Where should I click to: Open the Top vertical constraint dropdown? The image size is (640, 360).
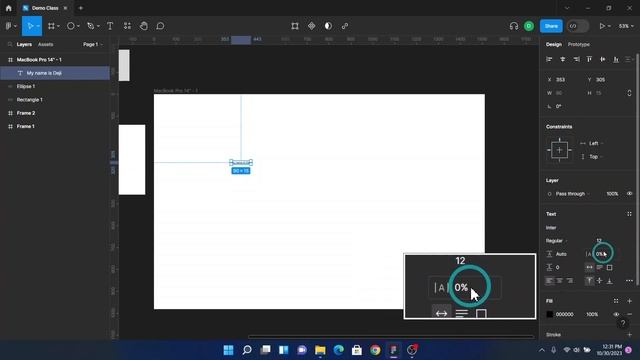point(596,157)
